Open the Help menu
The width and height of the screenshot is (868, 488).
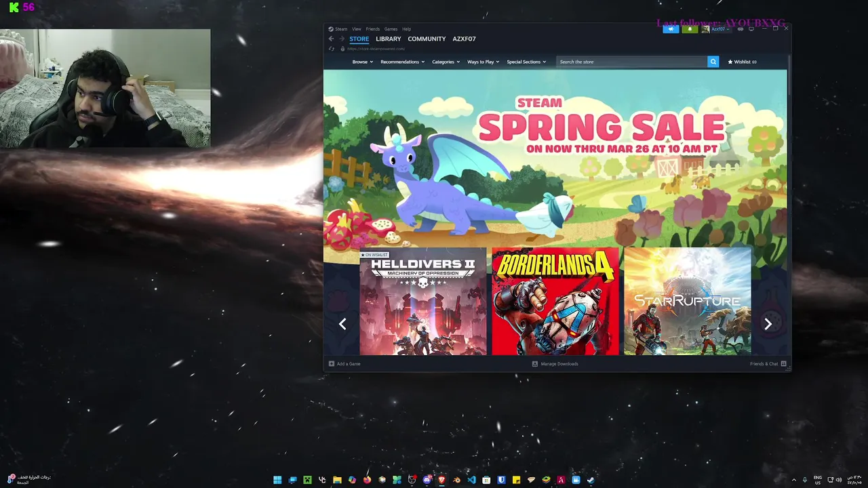coord(407,29)
